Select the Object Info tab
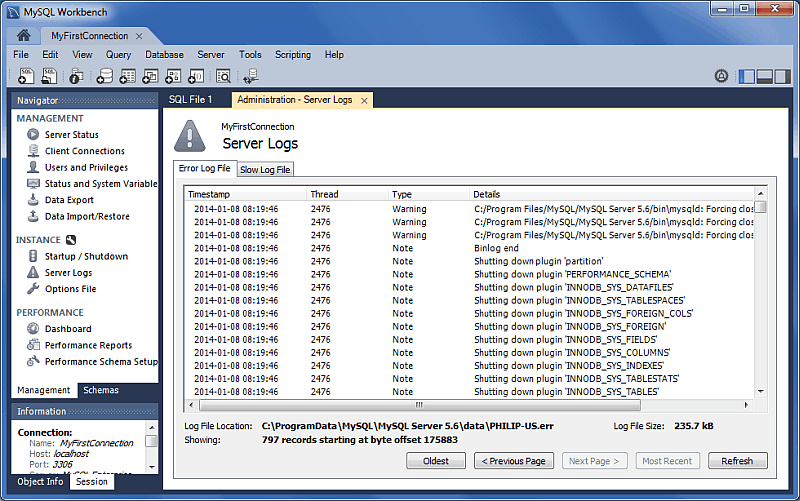800x501 pixels. [x=40, y=482]
